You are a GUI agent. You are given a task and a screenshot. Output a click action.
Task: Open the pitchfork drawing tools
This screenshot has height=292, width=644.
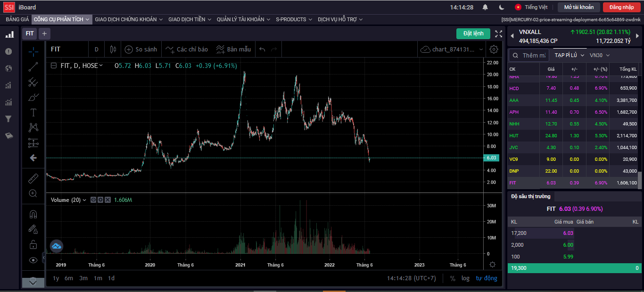coord(33,82)
